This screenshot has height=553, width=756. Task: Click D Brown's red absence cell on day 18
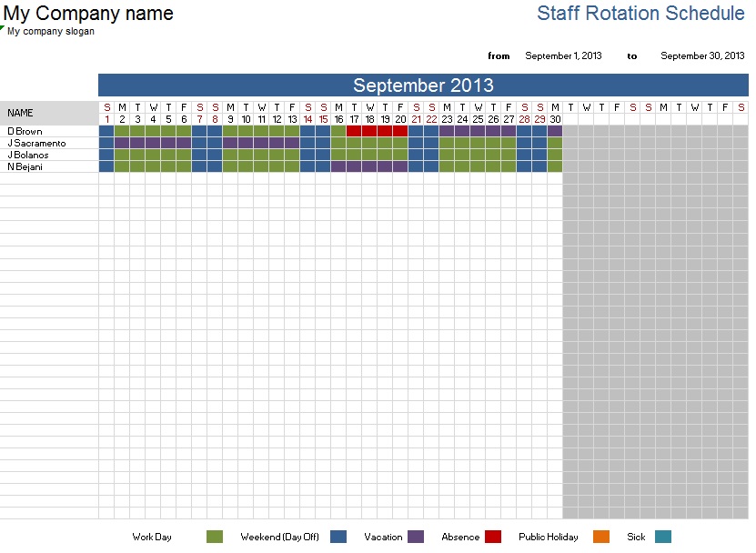(369, 131)
